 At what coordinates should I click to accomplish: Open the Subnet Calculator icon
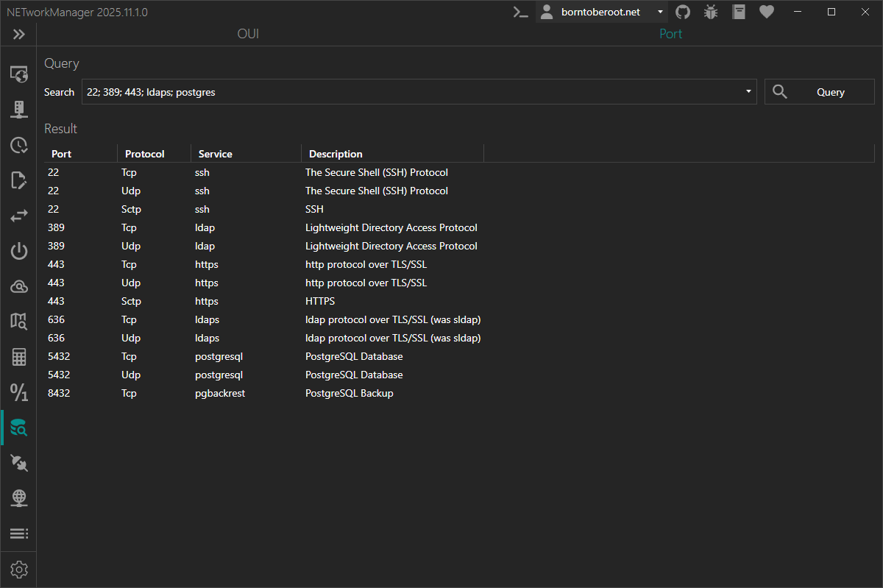pos(19,358)
